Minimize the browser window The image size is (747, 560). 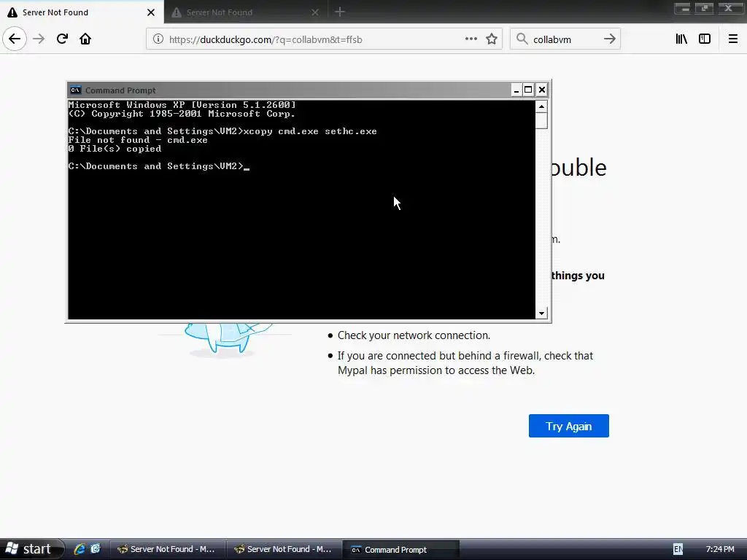click(682, 8)
